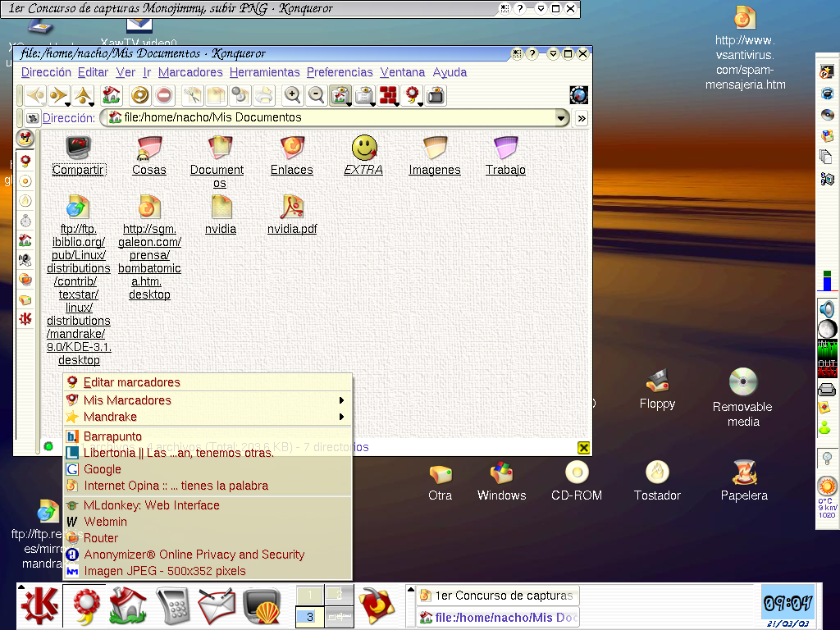
Task: Launch the terminal with shell icon
Action: click(x=262, y=606)
